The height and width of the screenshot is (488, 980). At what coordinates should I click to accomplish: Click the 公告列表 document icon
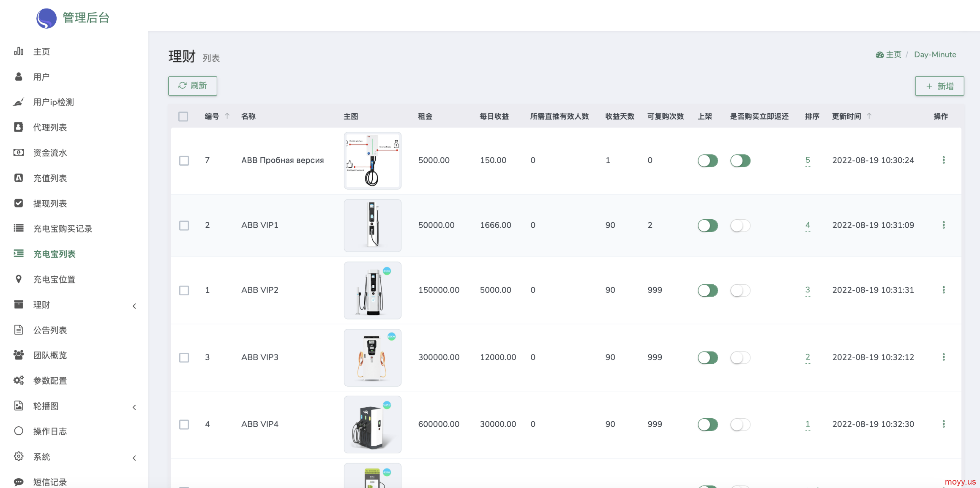click(x=19, y=330)
